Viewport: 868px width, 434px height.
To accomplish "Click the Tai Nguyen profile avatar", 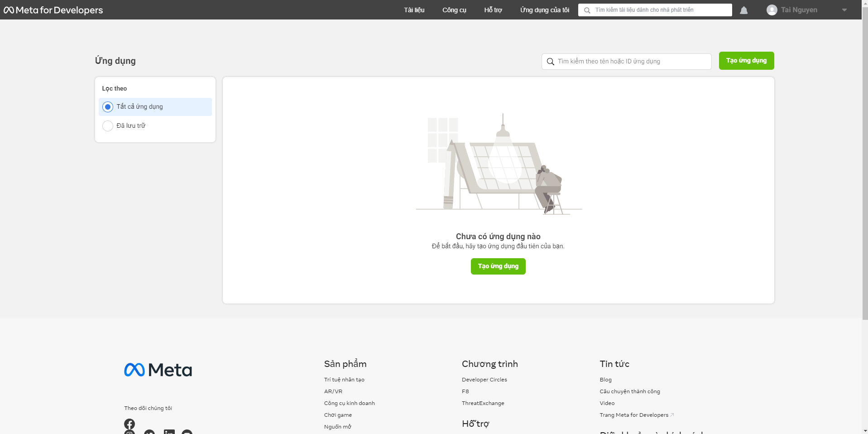I will pos(772,10).
